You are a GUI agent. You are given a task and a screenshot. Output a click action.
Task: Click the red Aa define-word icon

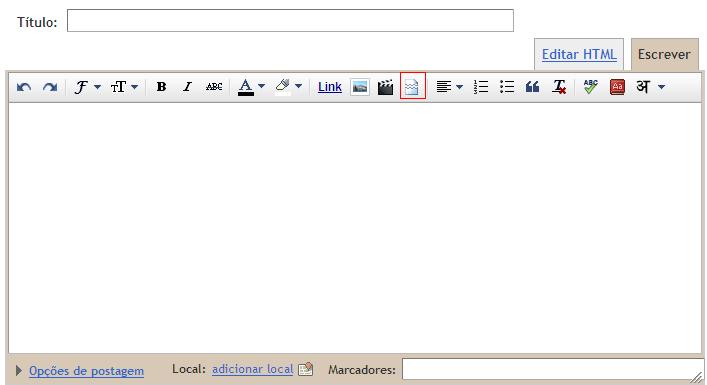click(x=617, y=87)
